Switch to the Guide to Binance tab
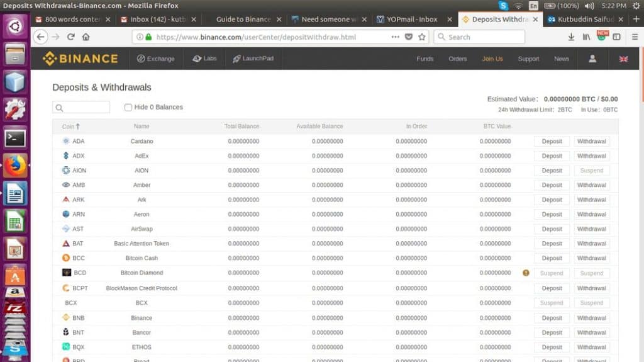This screenshot has height=362, width=644. tap(243, 20)
